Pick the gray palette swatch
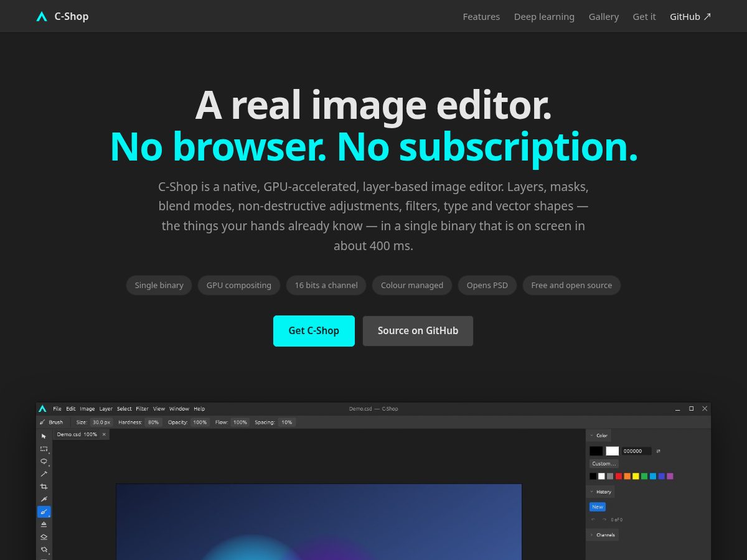This screenshot has height=560, width=747. point(610,476)
